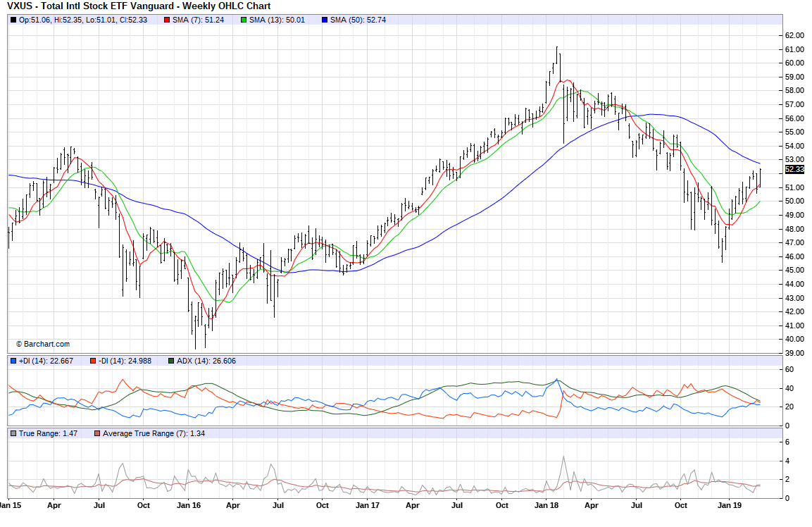812x527 pixels.
Task: Select the Jan 16 date on the time axis
Action: (189, 505)
